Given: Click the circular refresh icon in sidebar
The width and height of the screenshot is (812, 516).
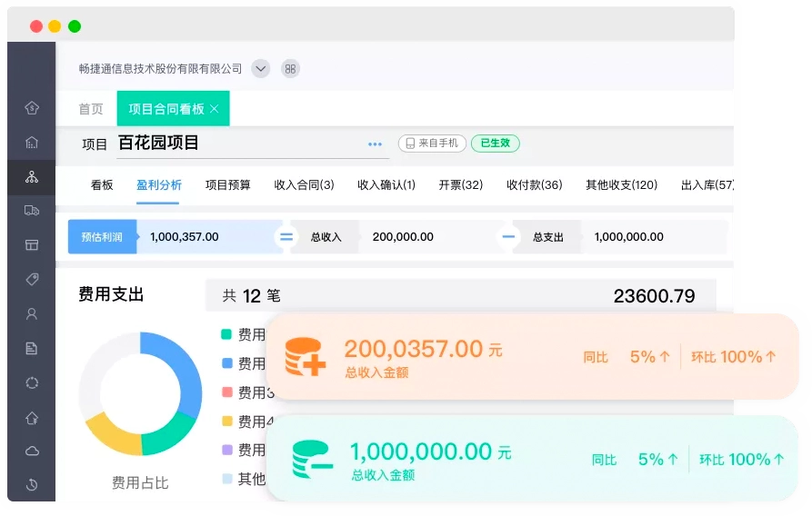Looking at the screenshot, I should click(x=32, y=383).
